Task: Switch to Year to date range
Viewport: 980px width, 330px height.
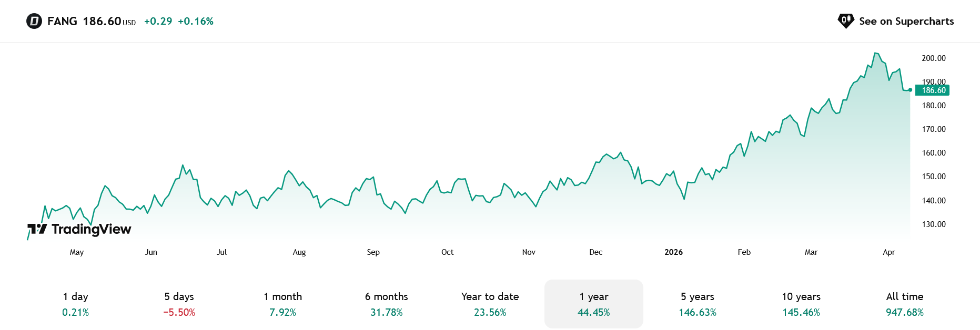Action: pyautogui.click(x=490, y=304)
